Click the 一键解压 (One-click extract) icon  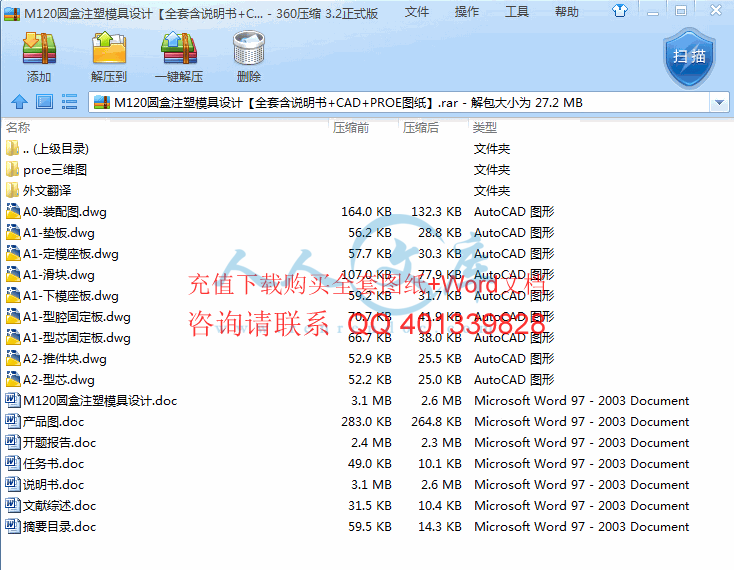pos(179,48)
